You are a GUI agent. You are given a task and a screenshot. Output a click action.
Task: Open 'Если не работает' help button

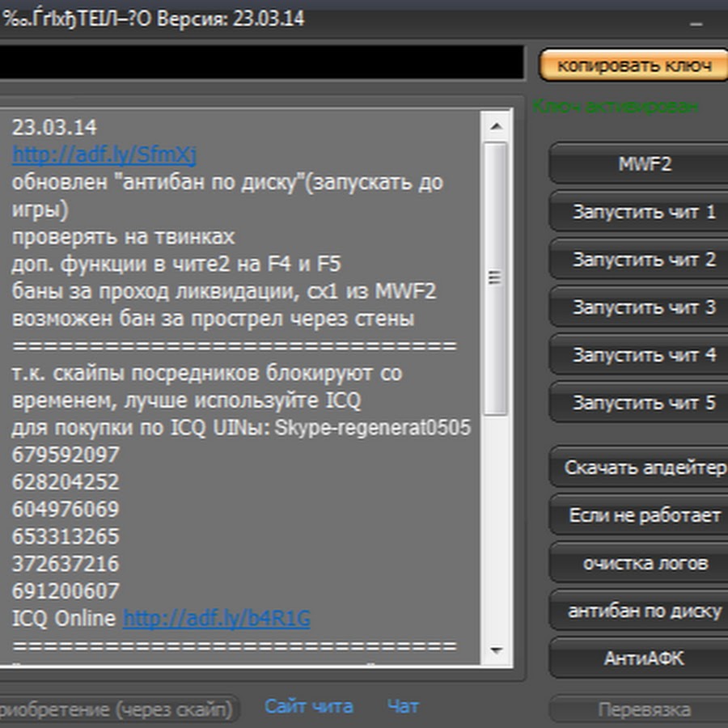click(x=643, y=515)
